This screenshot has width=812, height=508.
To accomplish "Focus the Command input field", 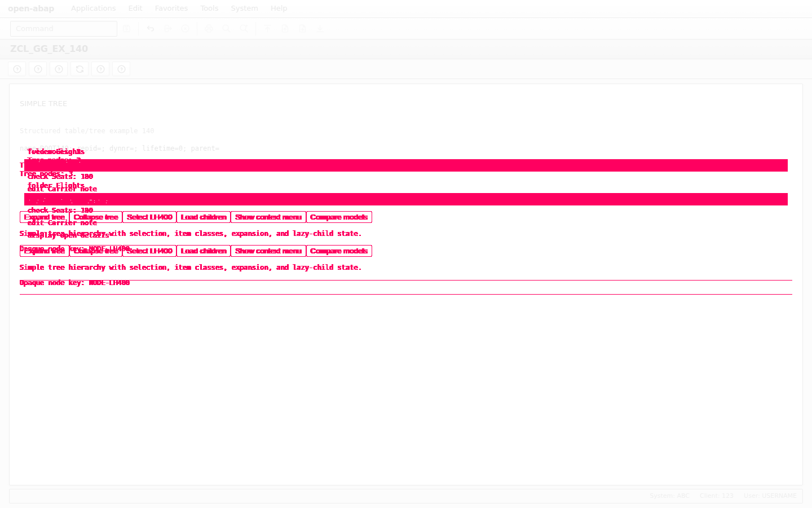I will pyautogui.click(x=64, y=29).
